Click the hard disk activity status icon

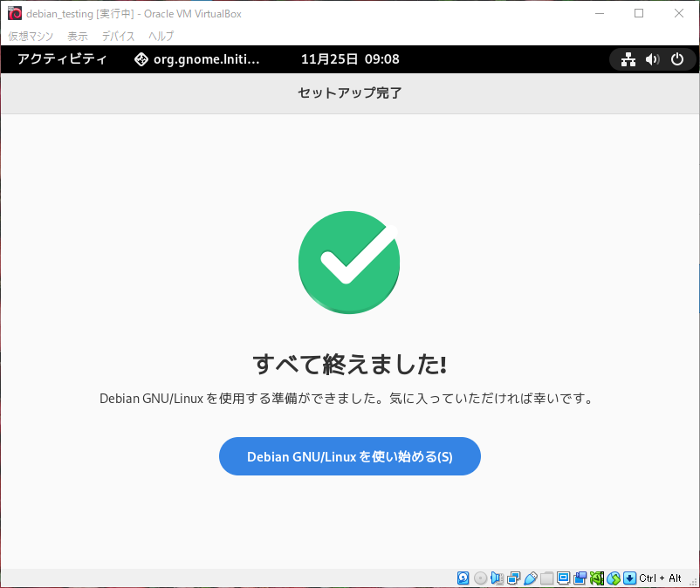point(463,578)
